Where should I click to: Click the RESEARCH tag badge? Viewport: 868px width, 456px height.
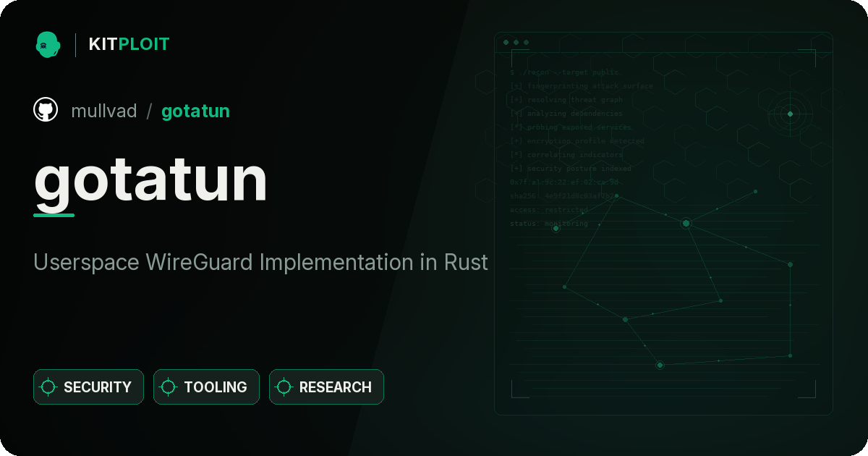326,387
